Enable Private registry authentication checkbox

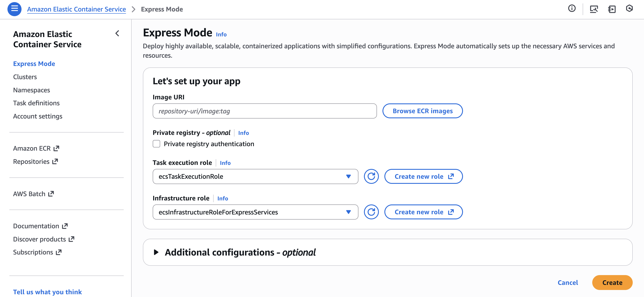click(157, 144)
